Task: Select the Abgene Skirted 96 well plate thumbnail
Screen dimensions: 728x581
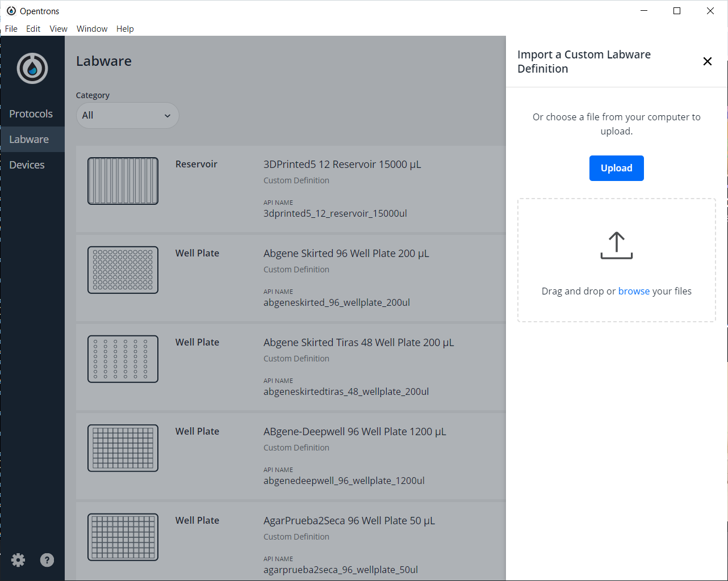Action: [123, 270]
